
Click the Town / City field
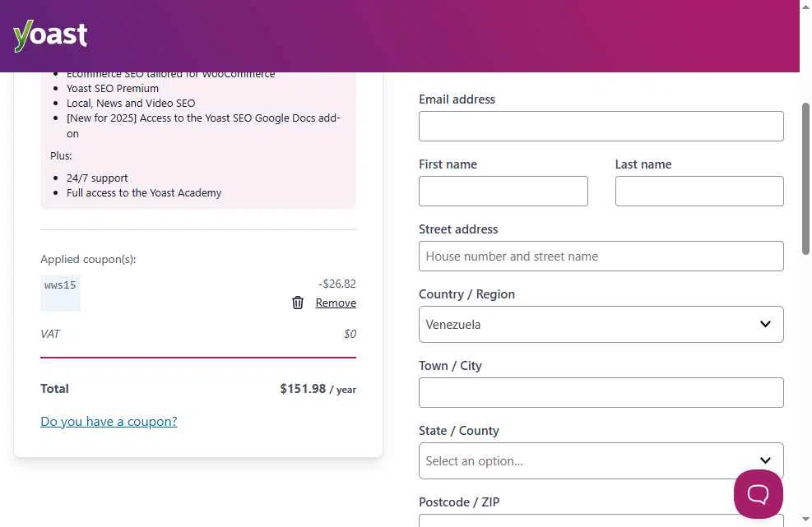pyautogui.click(x=601, y=392)
